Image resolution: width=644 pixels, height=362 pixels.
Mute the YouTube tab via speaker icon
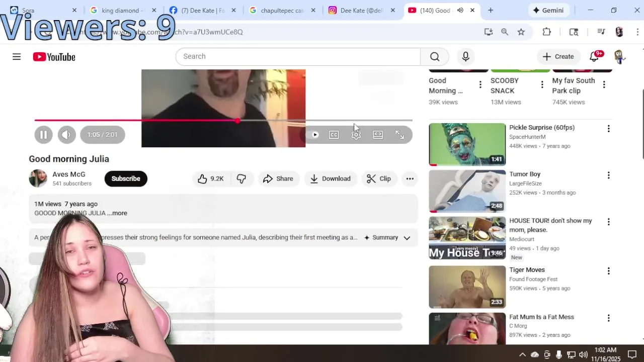[460, 10]
